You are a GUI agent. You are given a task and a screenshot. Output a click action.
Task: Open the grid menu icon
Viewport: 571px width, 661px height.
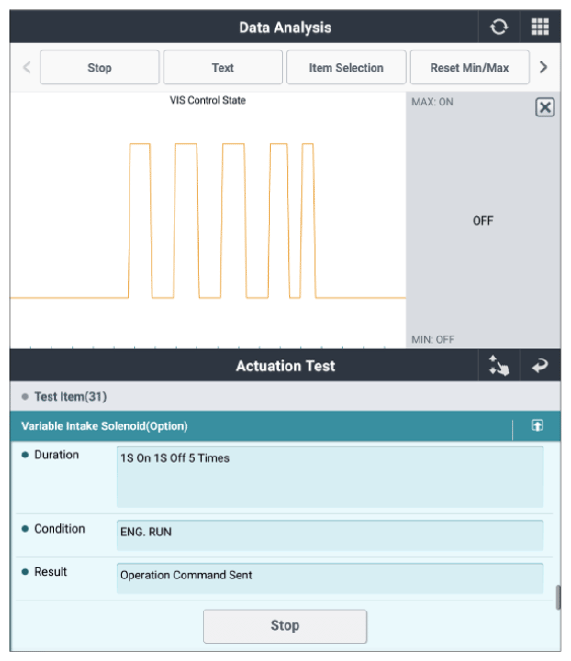[x=540, y=27]
